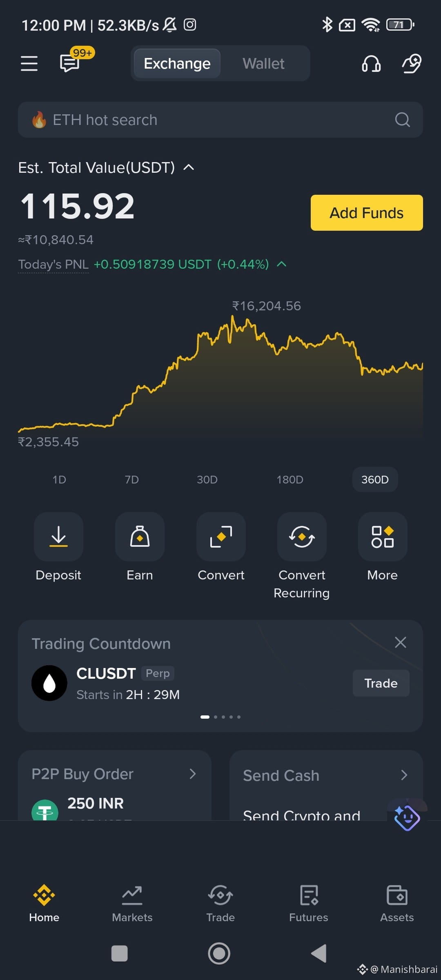Tap the ETH hot search field

tap(220, 120)
